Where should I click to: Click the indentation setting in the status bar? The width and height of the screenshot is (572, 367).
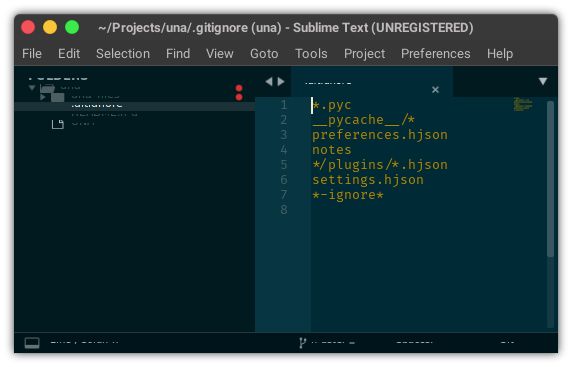414,343
